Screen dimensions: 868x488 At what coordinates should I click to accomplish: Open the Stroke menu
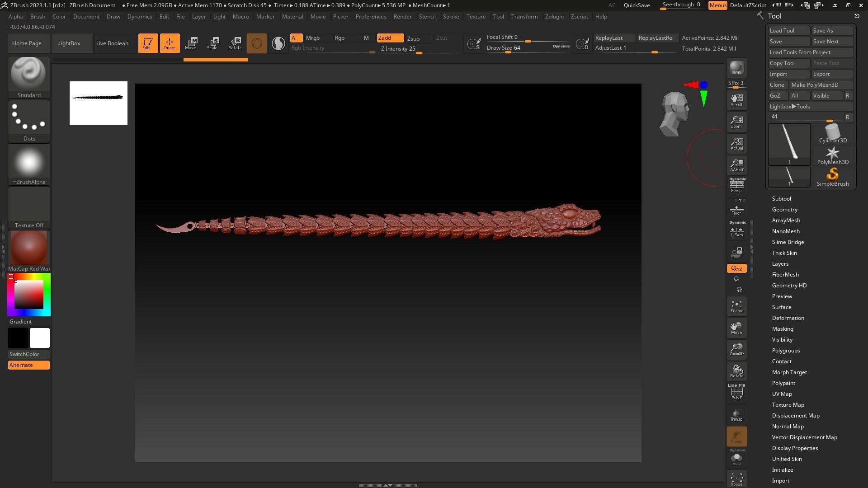point(451,17)
